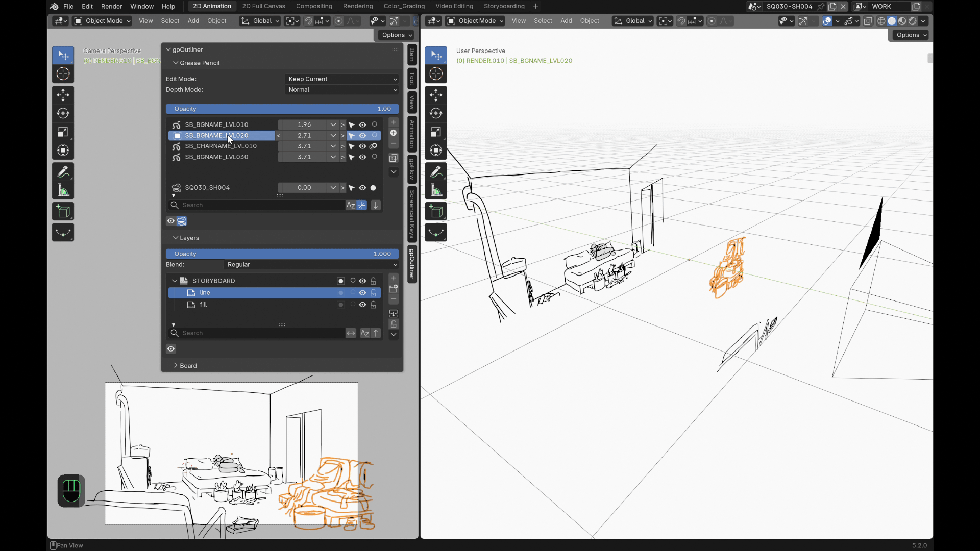This screenshot has height=551, width=980.
Task: Collapse the Layers section
Action: (x=186, y=238)
